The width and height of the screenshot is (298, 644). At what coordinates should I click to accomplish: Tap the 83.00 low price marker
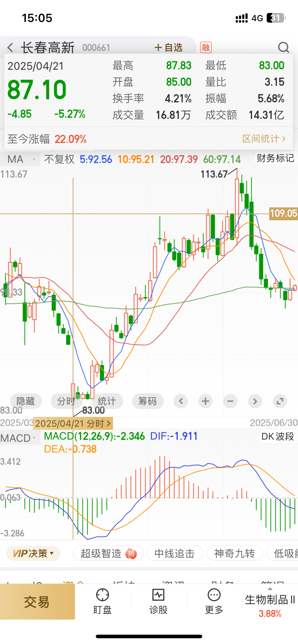[93, 410]
